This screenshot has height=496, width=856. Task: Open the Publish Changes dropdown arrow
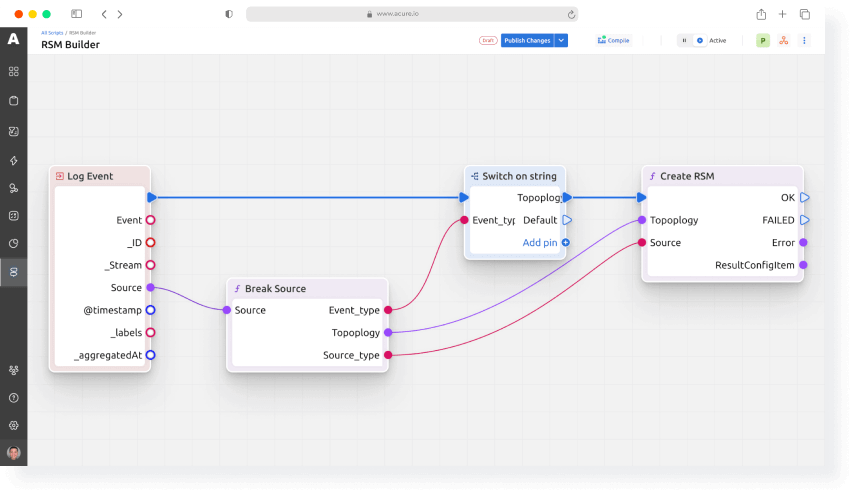pyautogui.click(x=561, y=40)
